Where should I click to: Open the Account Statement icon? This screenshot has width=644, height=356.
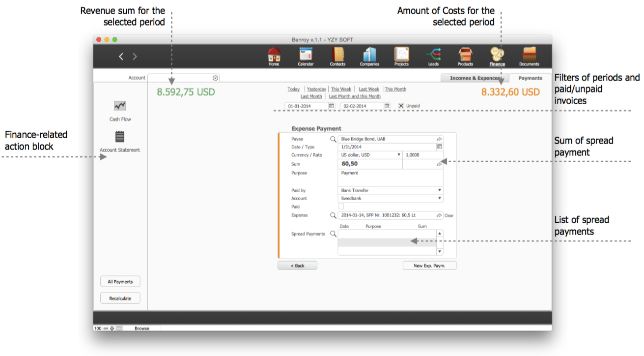click(x=120, y=137)
